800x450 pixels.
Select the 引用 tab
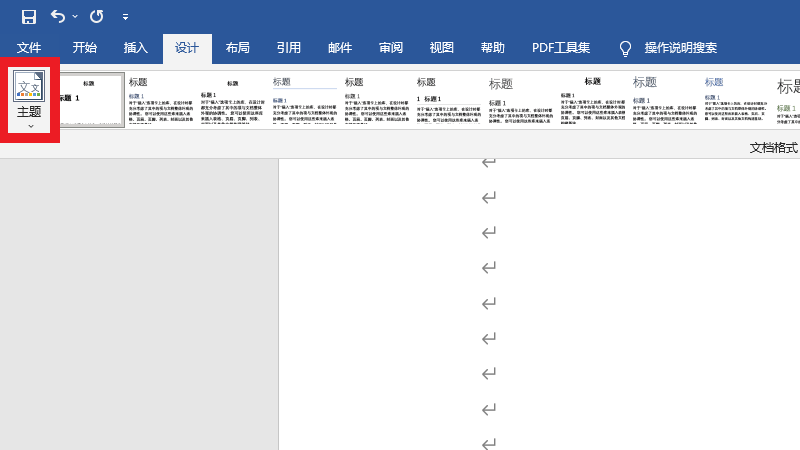pyautogui.click(x=288, y=48)
